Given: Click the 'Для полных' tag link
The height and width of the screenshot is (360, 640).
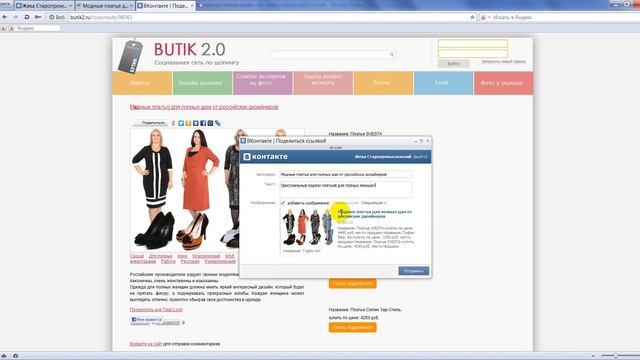Looking at the screenshot, I should [160, 256].
